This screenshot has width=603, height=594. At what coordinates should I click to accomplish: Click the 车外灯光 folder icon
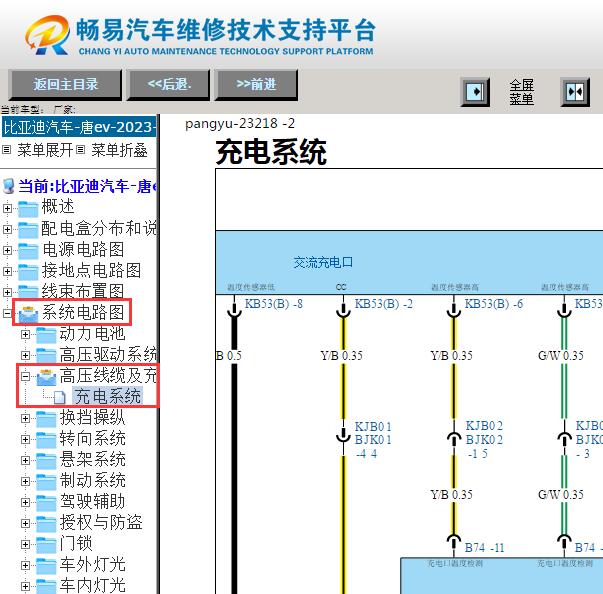[46, 566]
